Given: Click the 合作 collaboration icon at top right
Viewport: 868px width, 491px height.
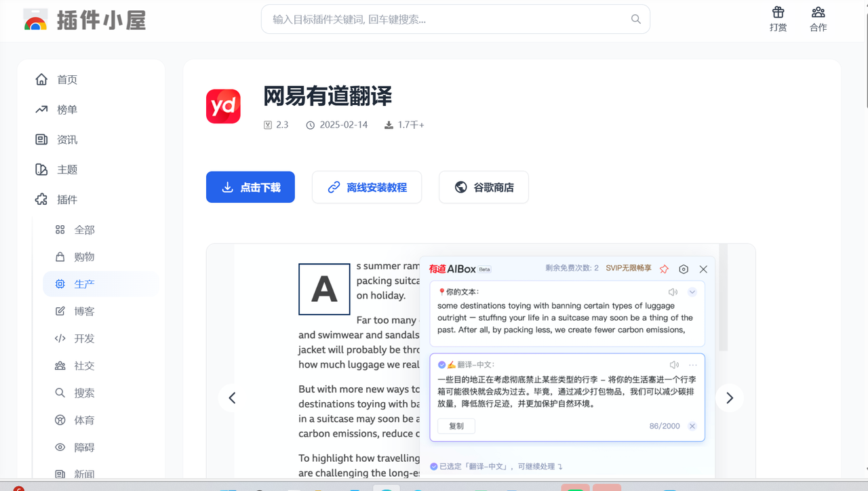Looking at the screenshot, I should pyautogui.click(x=818, y=12).
